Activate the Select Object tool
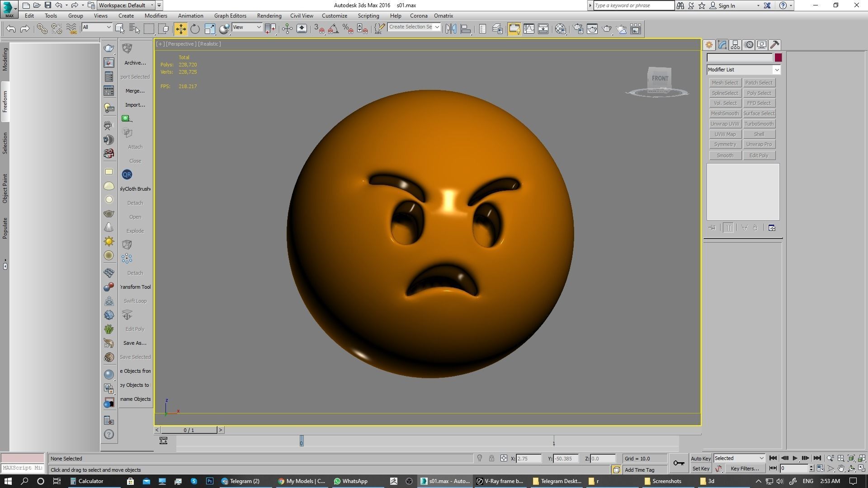The image size is (868, 488). (x=120, y=29)
